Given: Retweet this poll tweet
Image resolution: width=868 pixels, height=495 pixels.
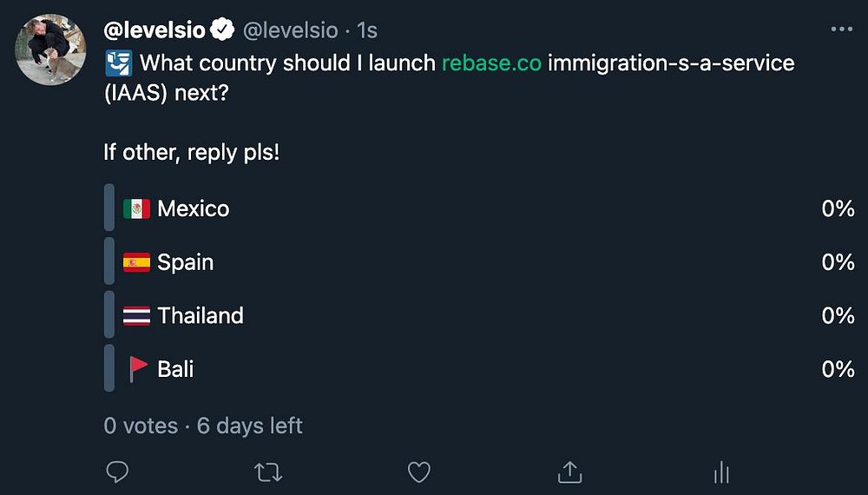Looking at the screenshot, I should coord(267,472).
